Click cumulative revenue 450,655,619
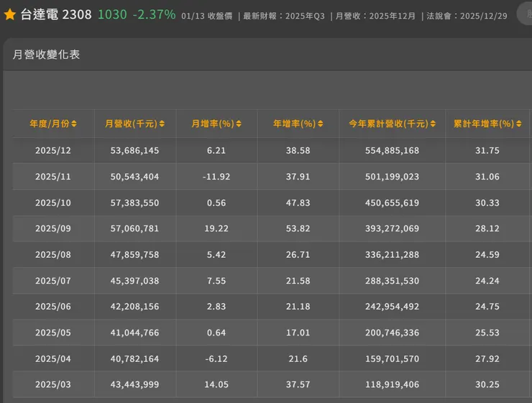Viewport: 532px width, 403px height. [393, 203]
